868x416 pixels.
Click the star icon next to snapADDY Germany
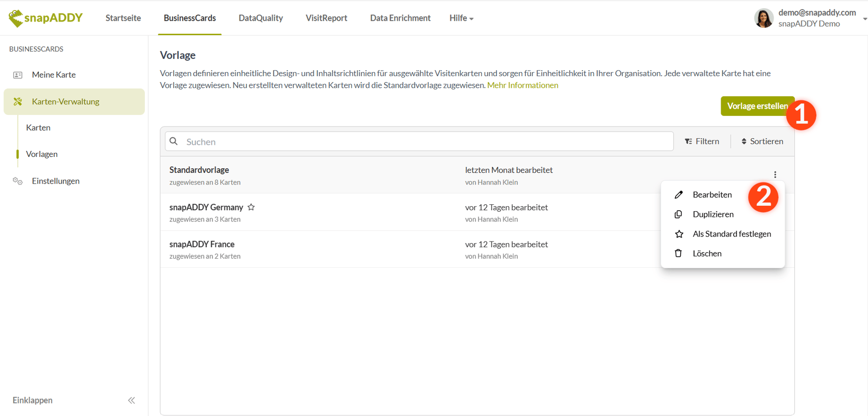pyautogui.click(x=251, y=207)
